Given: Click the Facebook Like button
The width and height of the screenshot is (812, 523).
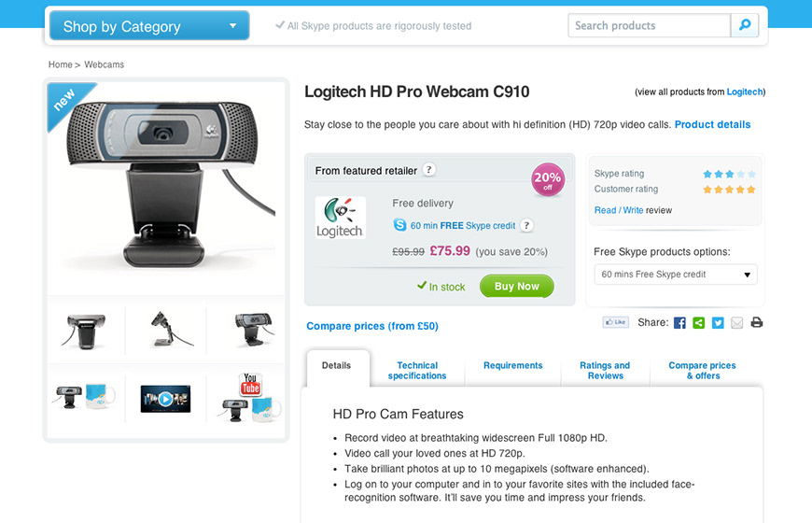Looking at the screenshot, I should point(616,322).
